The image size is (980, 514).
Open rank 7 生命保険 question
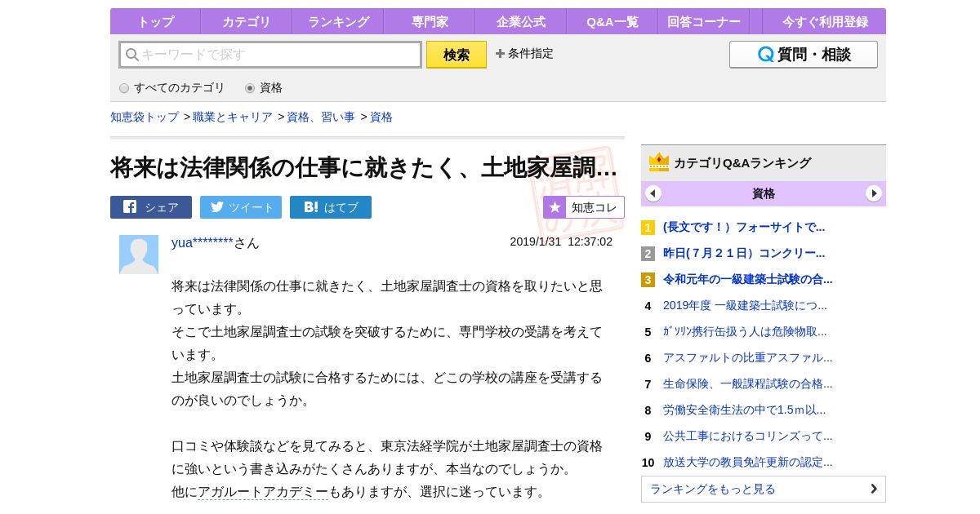click(x=748, y=383)
